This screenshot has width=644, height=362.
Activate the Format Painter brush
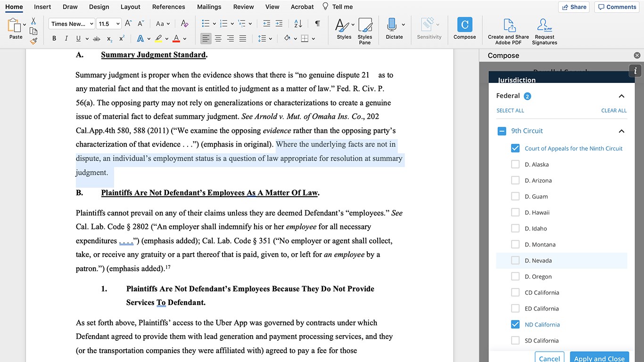tap(33, 41)
